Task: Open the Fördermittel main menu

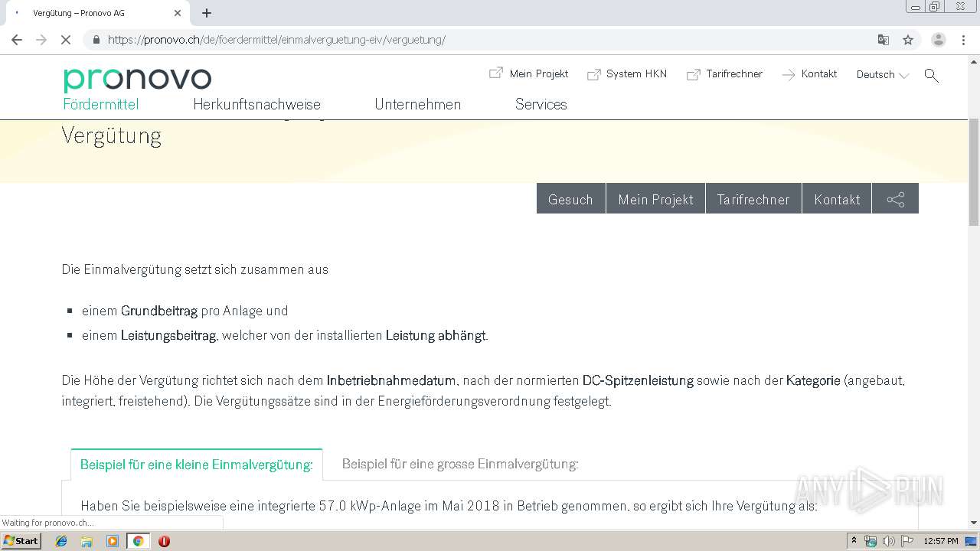Action: click(101, 105)
